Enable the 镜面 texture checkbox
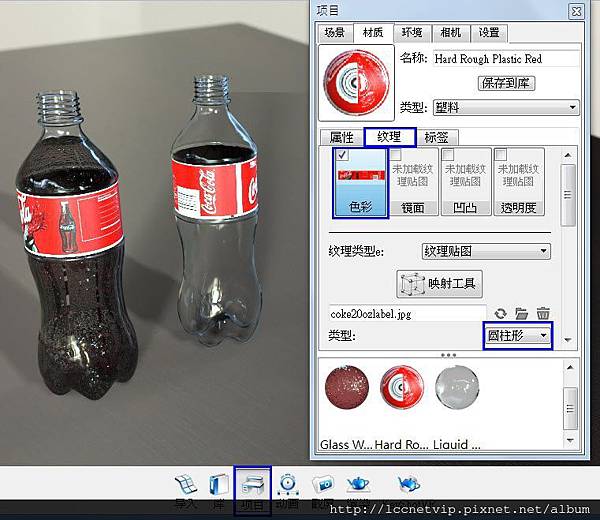The image size is (600, 520). (x=396, y=155)
